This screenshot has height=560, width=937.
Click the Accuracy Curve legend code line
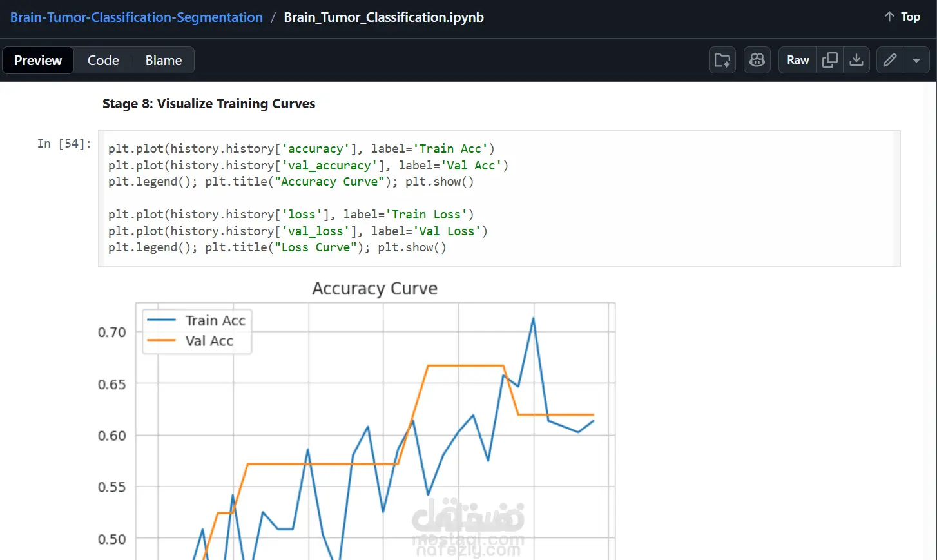point(291,182)
